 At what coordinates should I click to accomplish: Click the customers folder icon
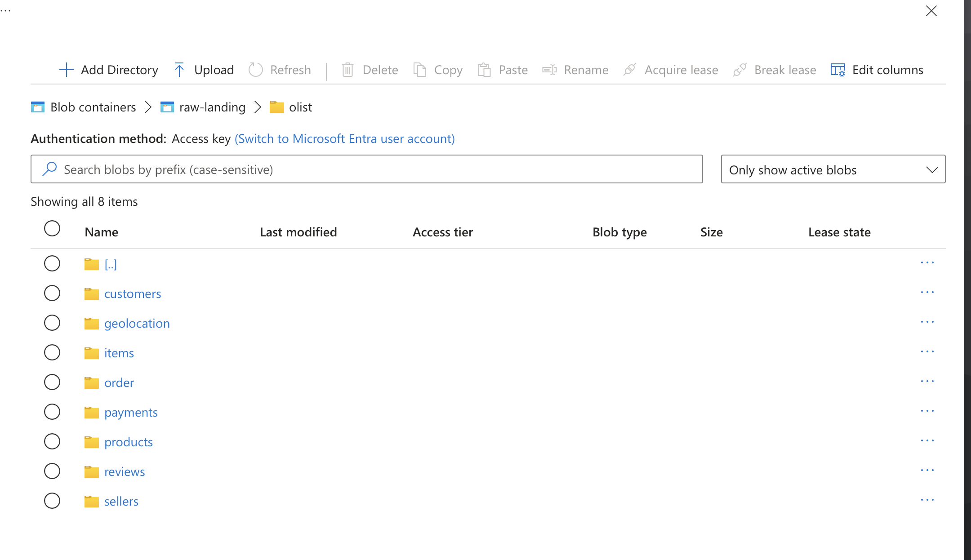(x=92, y=294)
